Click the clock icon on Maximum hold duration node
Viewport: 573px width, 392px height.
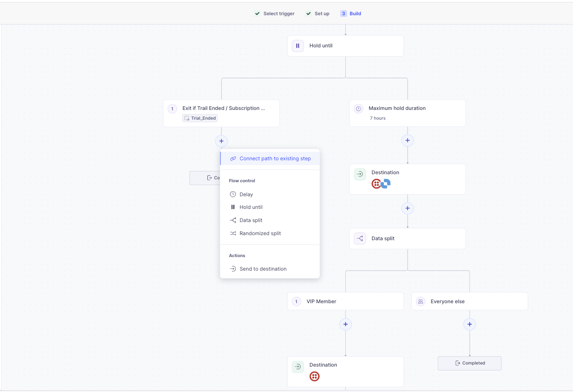[x=359, y=109]
